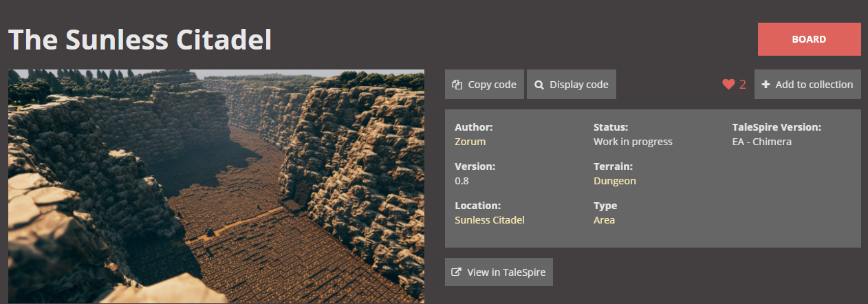Image resolution: width=868 pixels, height=304 pixels.
Task: Click the Display code button label
Action: pyautogui.click(x=578, y=85)
